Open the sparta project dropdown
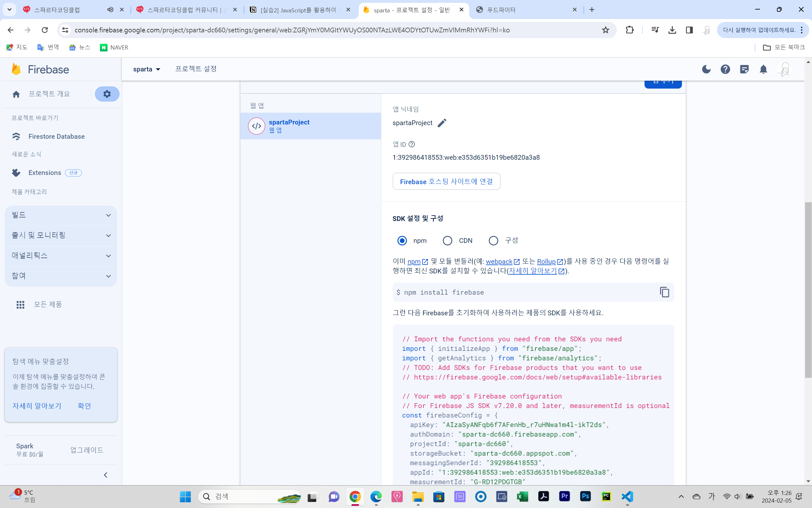 [x=147, y=69]
